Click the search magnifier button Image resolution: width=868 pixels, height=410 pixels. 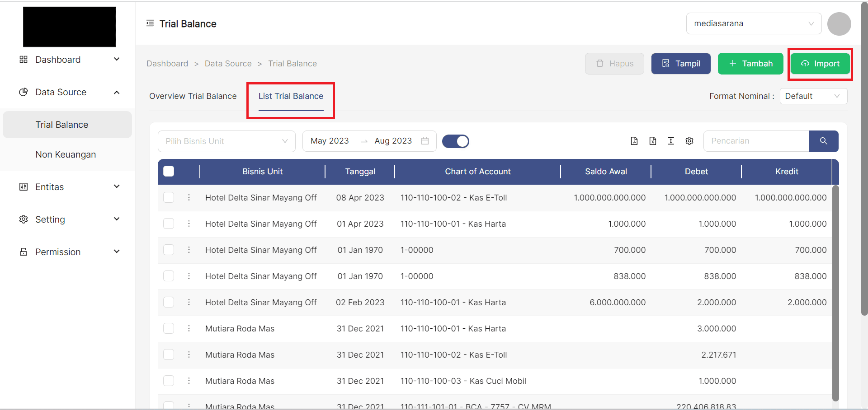click(823, 141)
